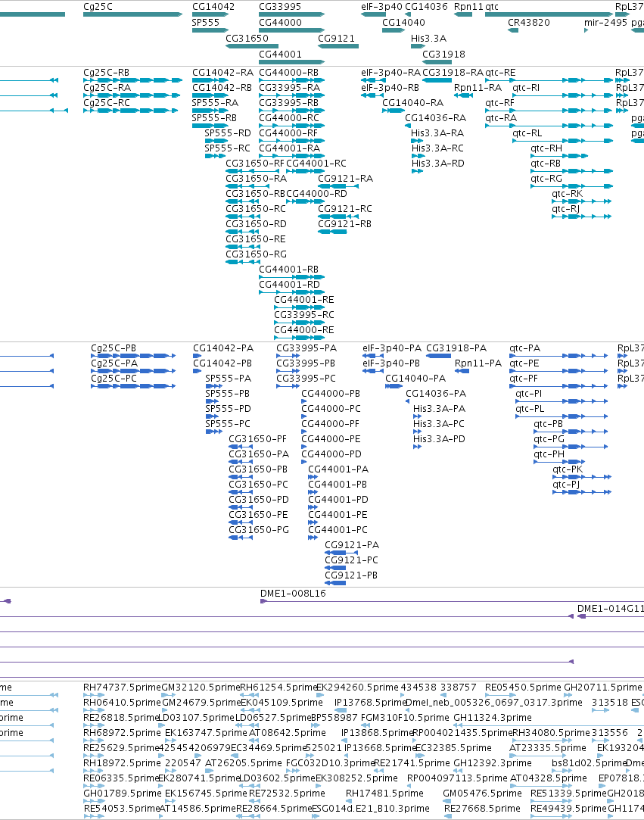Image resolution: width=644 pixels, height=820 pixels.
Task: Click the CG44000-PB protein label
Action: coord(331,393)
